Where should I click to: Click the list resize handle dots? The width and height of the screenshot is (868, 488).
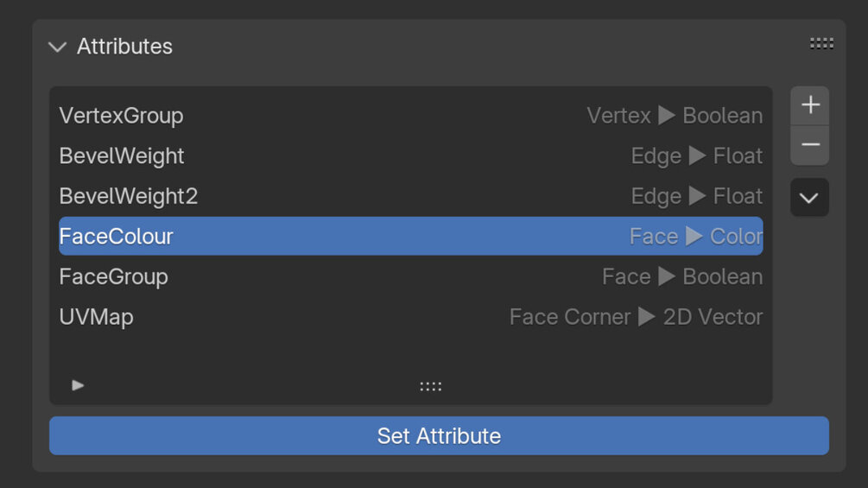tap(430, 386)
